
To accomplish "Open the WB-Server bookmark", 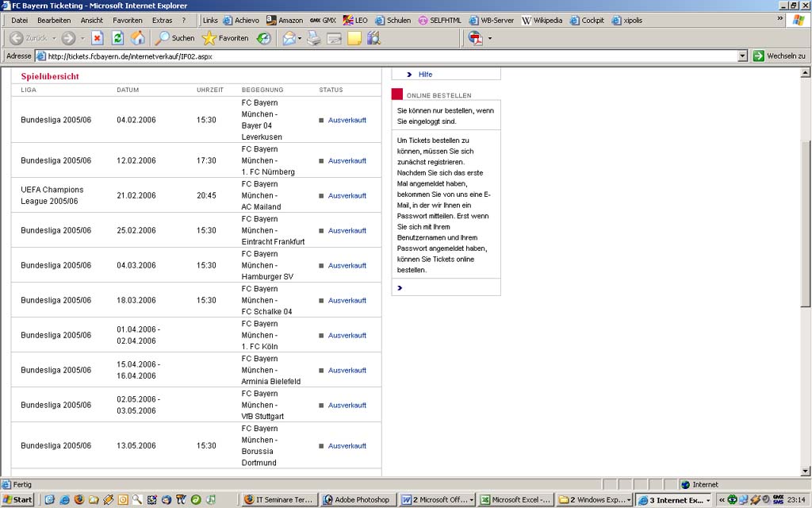I will point(491,20).
